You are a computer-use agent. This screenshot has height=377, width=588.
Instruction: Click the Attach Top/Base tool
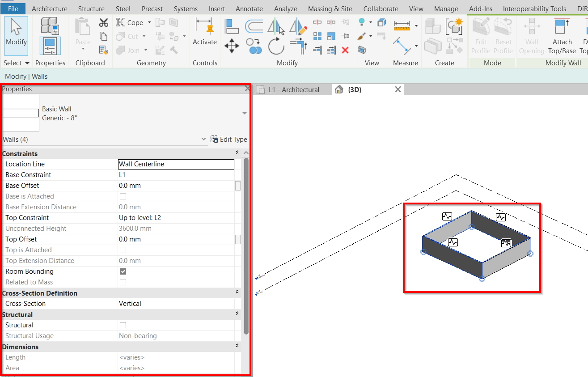point(562,36)
